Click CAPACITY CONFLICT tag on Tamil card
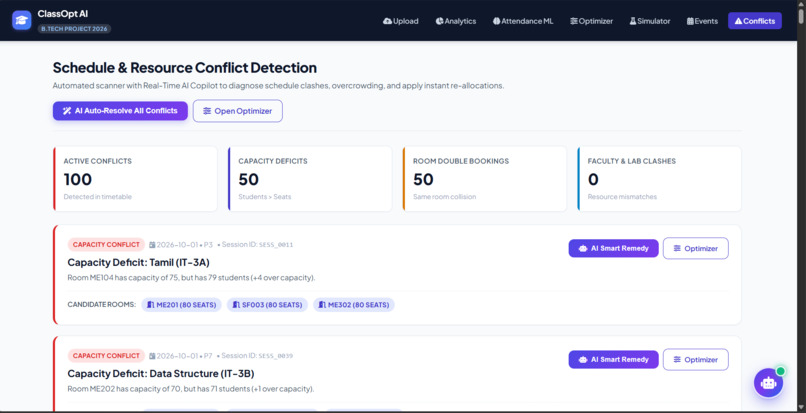Image resolution: width=806 pixels, height=413 pixels. pyautogui.click(x=106, y=244)
